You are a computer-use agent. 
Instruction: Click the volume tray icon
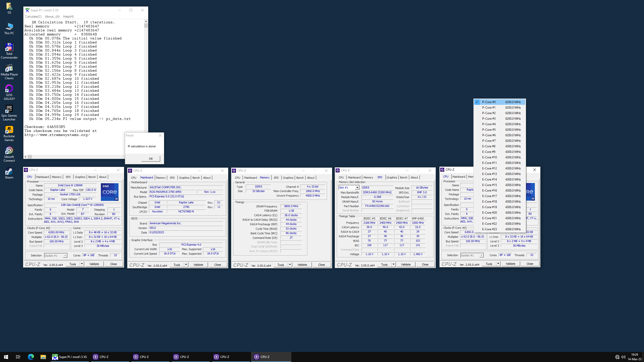(623, 357)
